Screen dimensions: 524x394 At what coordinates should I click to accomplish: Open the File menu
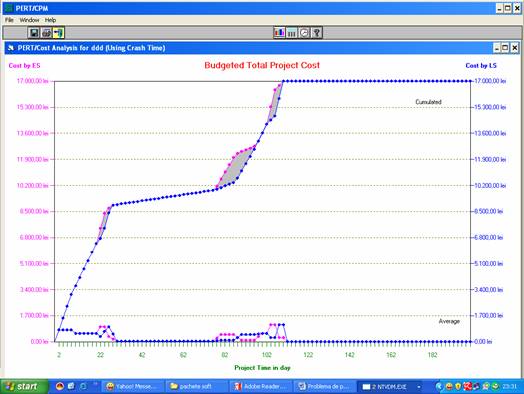[x=9, y=20]
